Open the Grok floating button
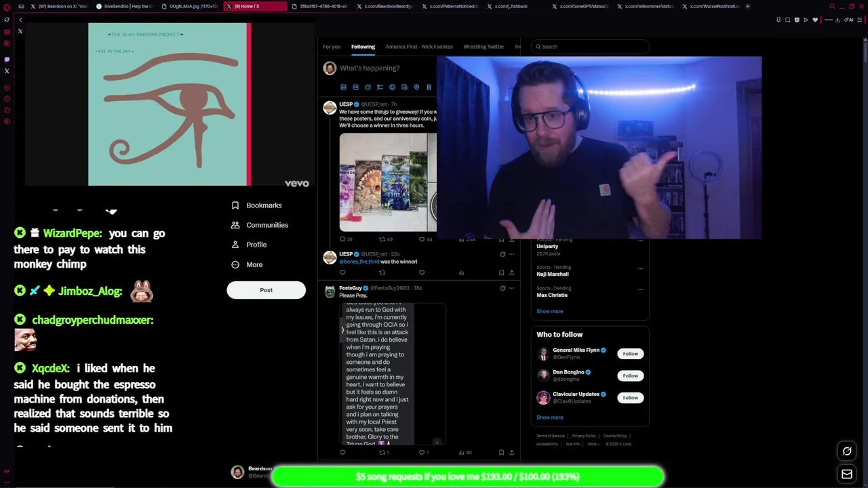The width and height of the screenshot is (868, 488). [x=847, y=451]
